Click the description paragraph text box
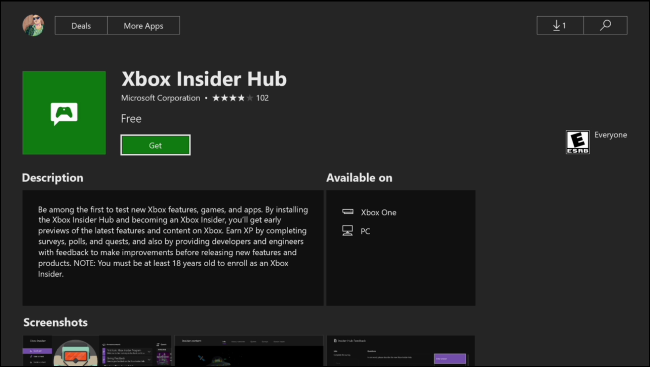 coord(173,248)
